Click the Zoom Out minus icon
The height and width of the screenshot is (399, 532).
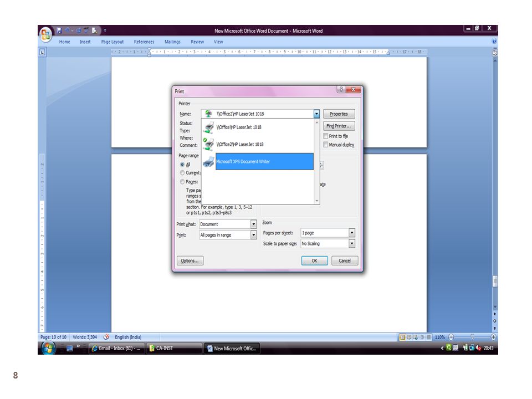(x=451, y=337)
